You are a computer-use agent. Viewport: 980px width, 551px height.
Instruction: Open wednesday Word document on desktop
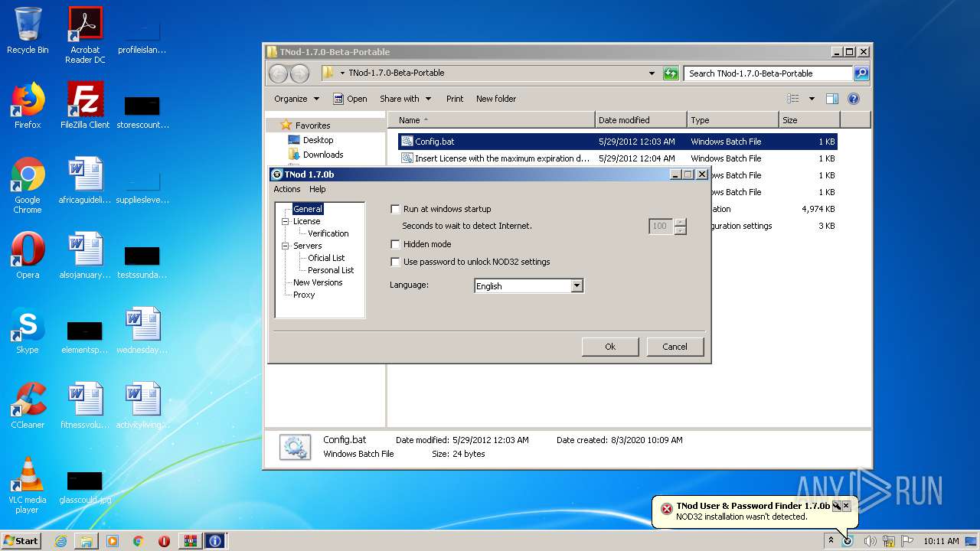pyautogui.click(x=142, y=331)
